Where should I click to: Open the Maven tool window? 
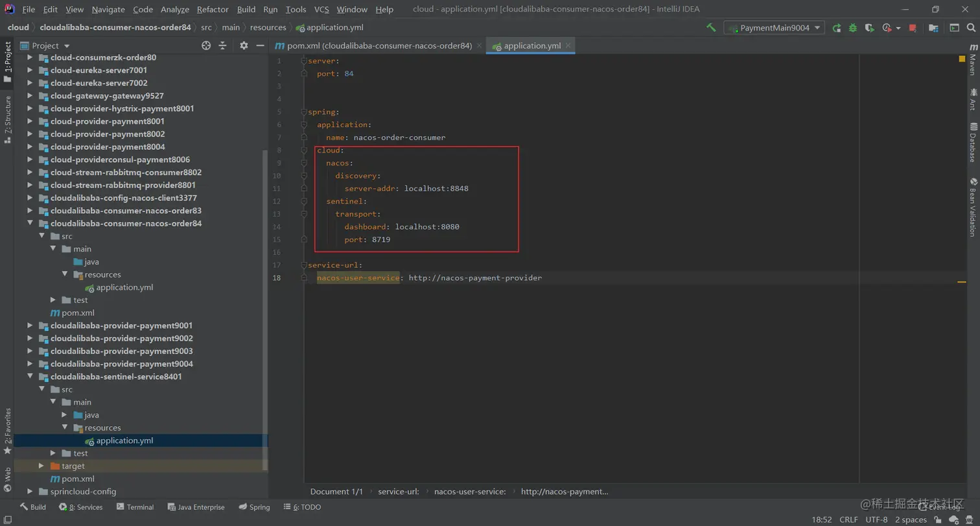coord(973,60)
